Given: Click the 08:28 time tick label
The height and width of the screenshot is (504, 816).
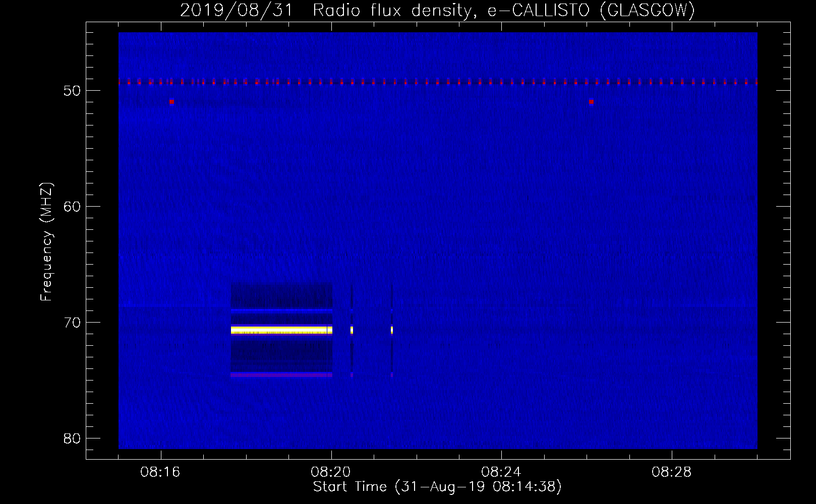Looking at the screenshot, I should [672, 472].
